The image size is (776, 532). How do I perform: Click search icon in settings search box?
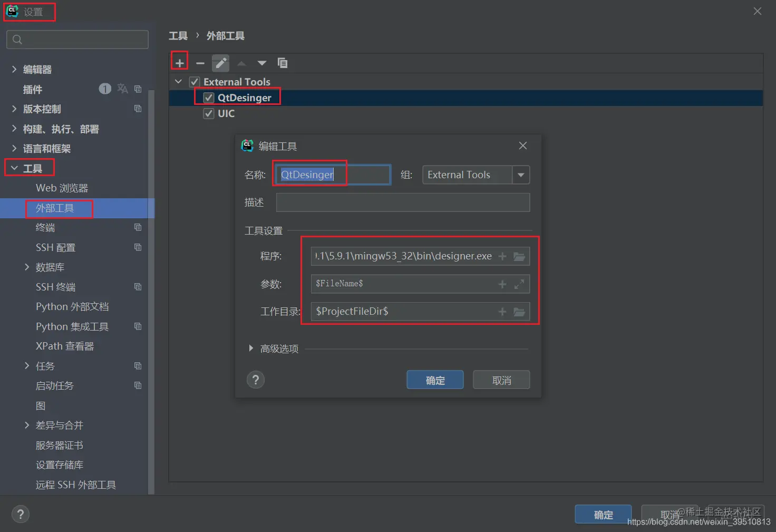click(x=17, y=40)
